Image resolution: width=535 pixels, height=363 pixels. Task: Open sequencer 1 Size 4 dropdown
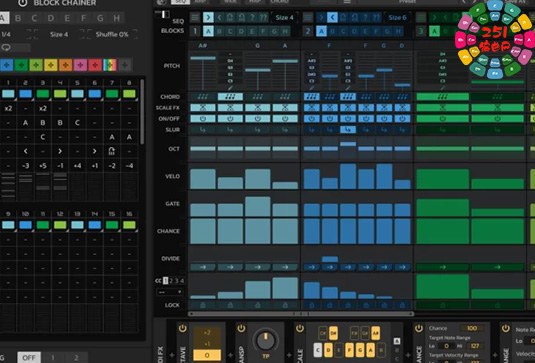[284, 17]
